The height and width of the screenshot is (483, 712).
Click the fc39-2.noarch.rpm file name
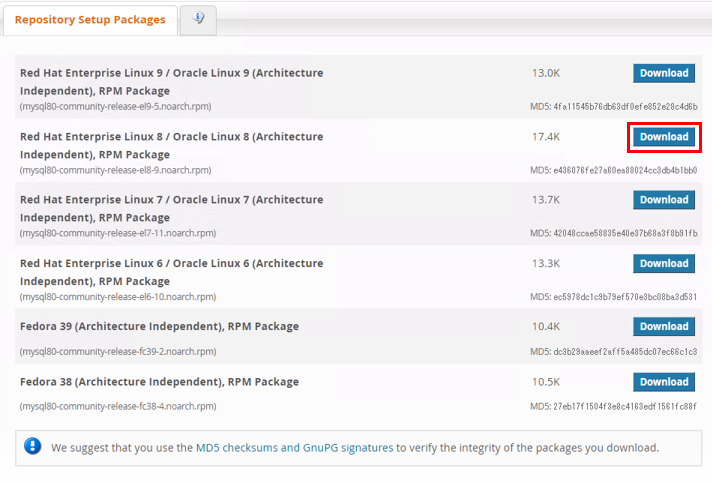[x=115, y=351]
